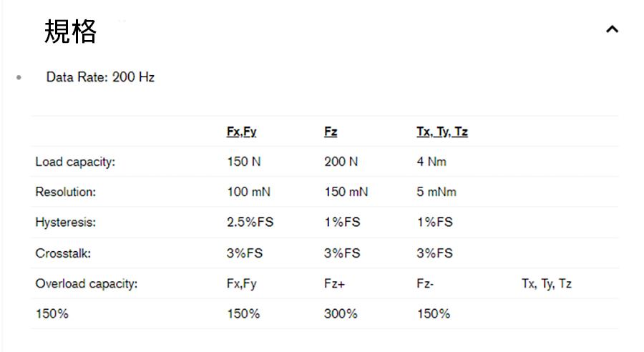Click the 150 N load capacity value
Image resolution: width=644 pixels, height=352 pixels.
[244, 162]
